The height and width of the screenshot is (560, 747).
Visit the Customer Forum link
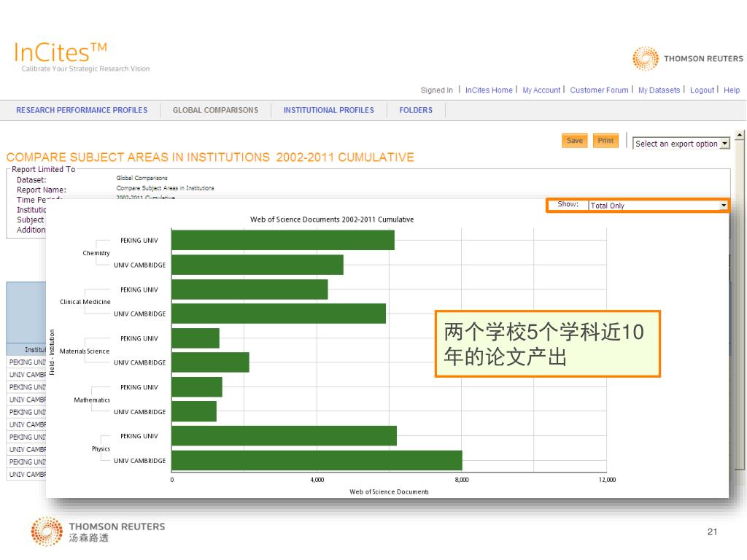600,90
